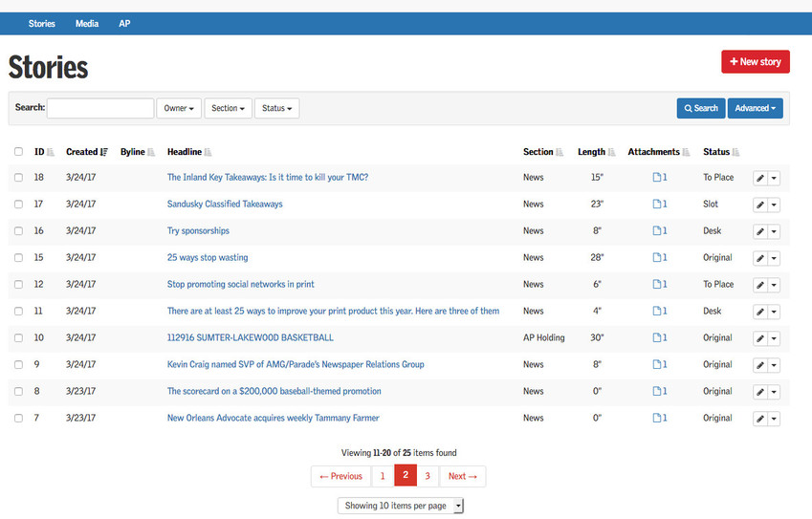Select the current page 2 button
This screenshot has width=812, height=519.
pyautogui.click(x=406, y=475)
